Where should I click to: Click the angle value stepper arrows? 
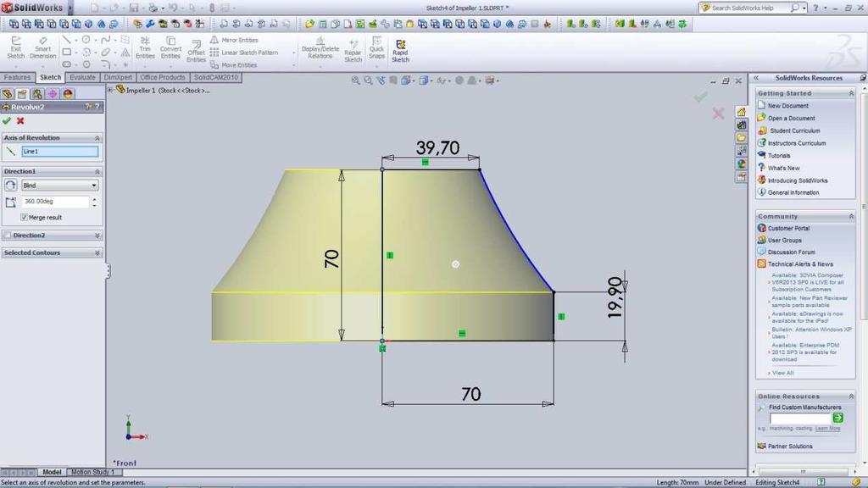[x=94, y=202]
